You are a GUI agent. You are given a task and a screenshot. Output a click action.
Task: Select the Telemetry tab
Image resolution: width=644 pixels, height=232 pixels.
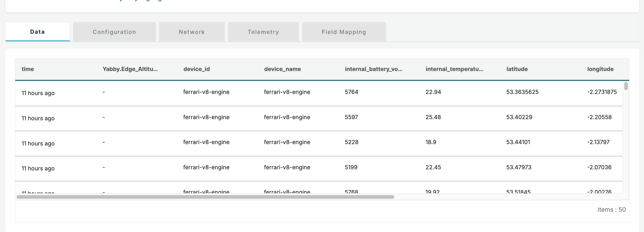[x=263, y=32]
